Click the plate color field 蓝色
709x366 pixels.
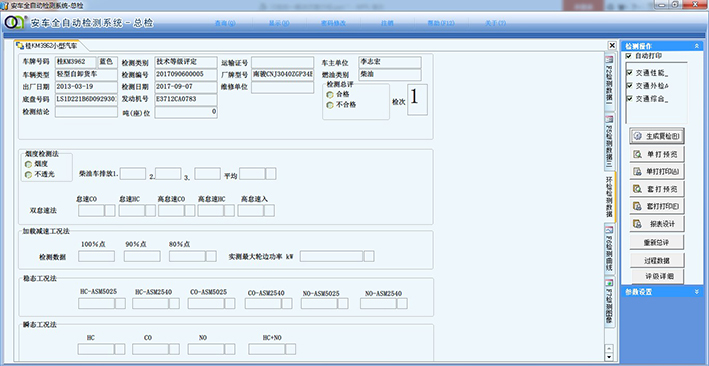point(108,62)
